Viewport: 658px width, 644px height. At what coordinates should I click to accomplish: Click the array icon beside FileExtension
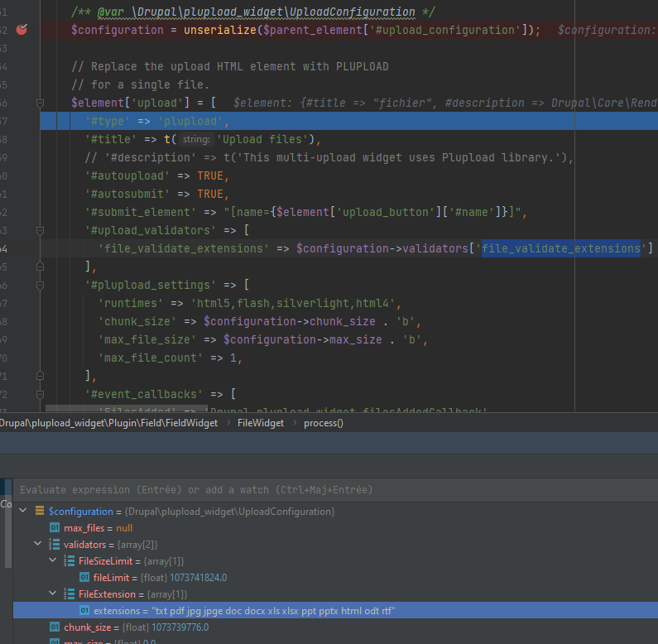point(70,594)
